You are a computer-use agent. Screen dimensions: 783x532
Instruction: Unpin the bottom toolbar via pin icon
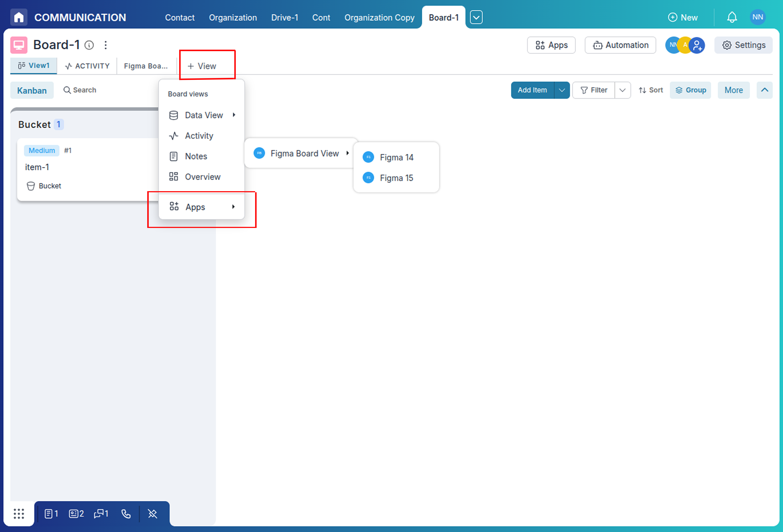point(152,513)
